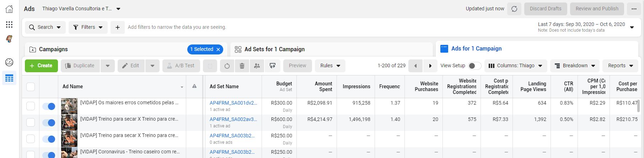
Task: Click the refresh data icon
Action: coord(514,9)
